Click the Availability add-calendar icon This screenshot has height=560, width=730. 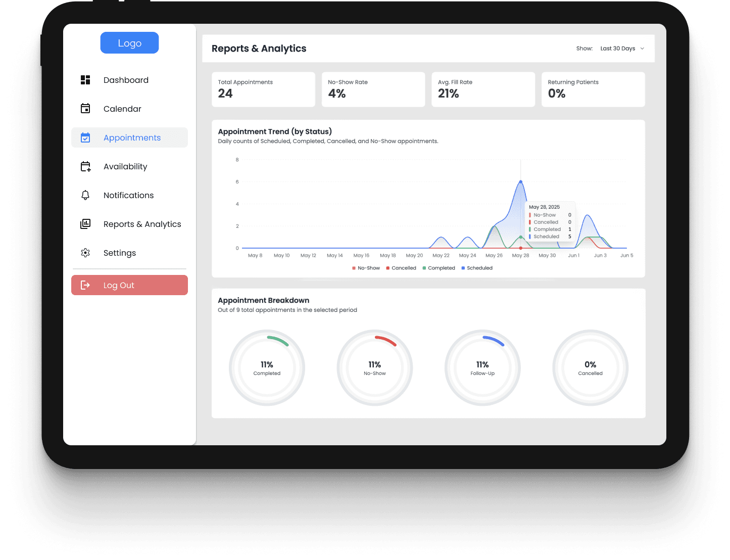(85, 166)
